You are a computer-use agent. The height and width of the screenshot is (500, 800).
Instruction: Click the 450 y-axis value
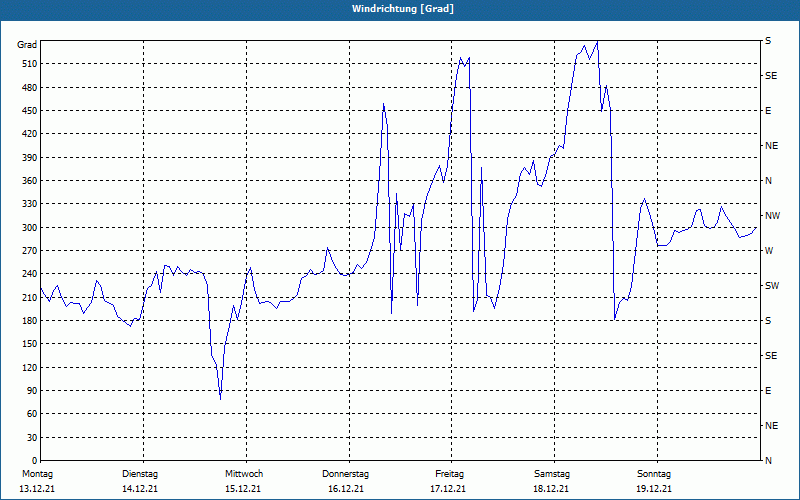(30, 111)
